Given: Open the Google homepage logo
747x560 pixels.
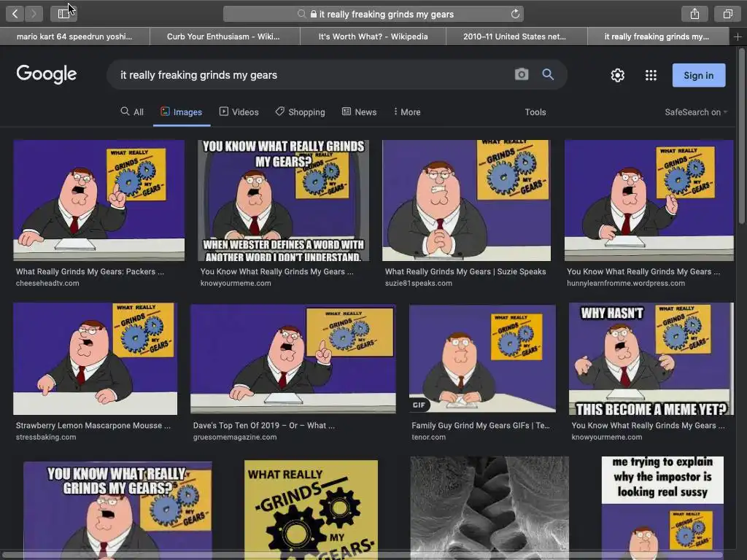Looking at the screenshot, I should tap(46, 74).
